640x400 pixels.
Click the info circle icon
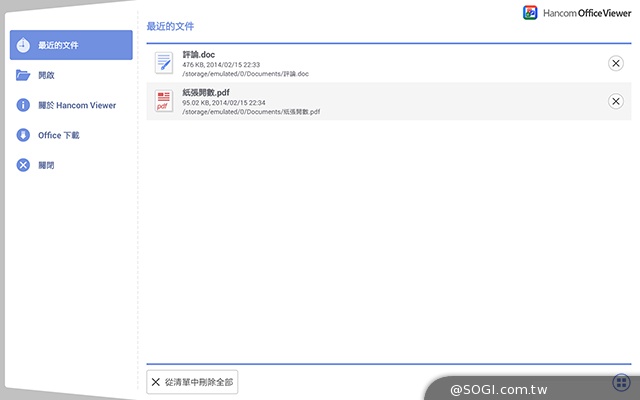[23, 105]
